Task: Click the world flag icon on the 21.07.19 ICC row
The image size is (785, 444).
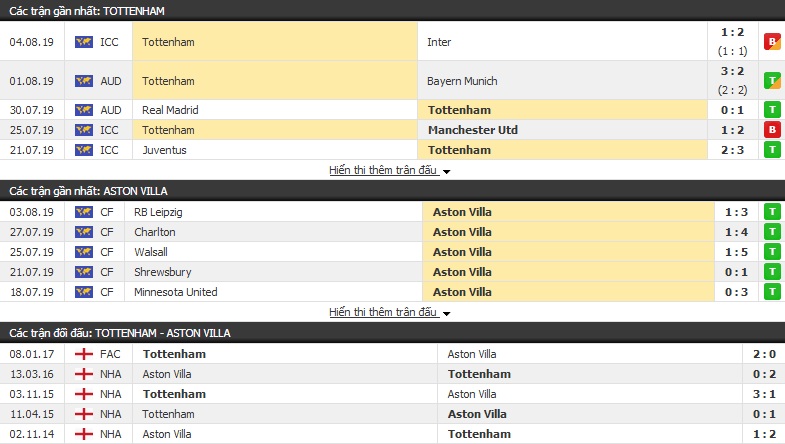Action: [x=84, y=150]
